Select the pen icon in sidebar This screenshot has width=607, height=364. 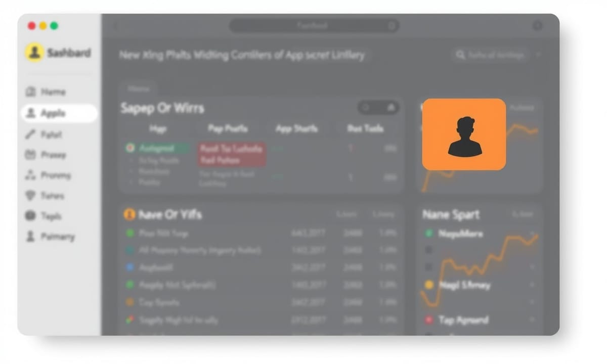[30, 134]
